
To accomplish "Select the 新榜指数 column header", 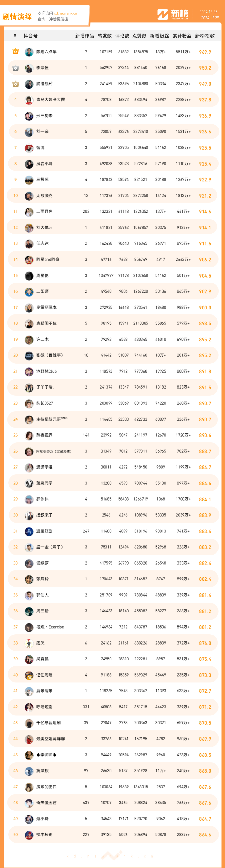I will click(x=205, y=36).
